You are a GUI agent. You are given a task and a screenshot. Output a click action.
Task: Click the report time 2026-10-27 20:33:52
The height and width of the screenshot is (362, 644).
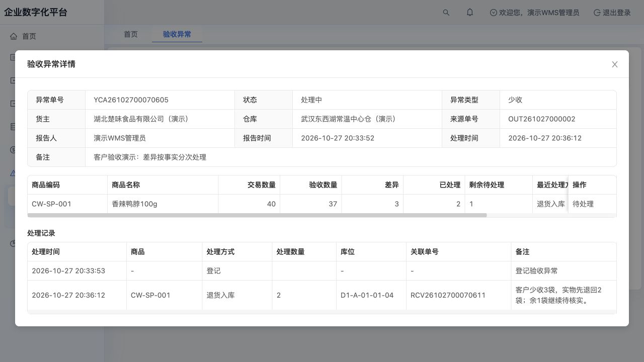pos(338,138)
